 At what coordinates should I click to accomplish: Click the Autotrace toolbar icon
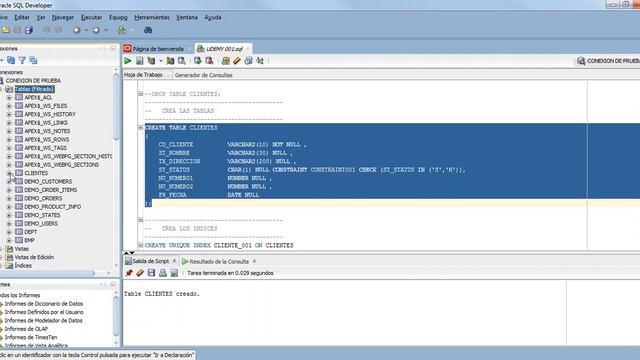point(170,61)
